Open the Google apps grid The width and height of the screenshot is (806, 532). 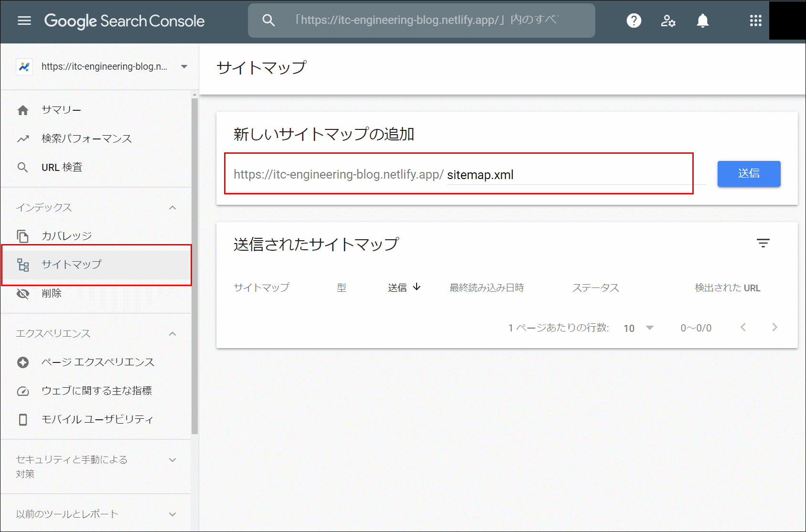(x=755, y=21)
